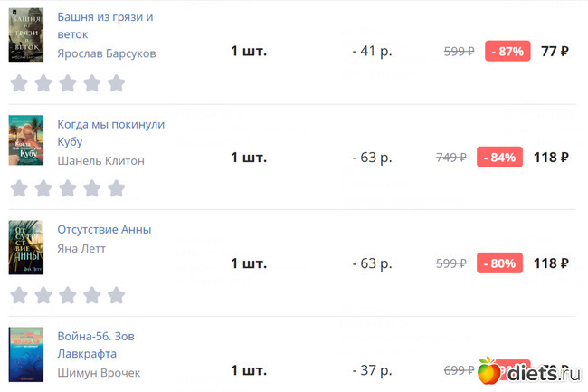Rate Когда мы покинули Кубу three stars
588x392 pixels.
coord(67,188)
